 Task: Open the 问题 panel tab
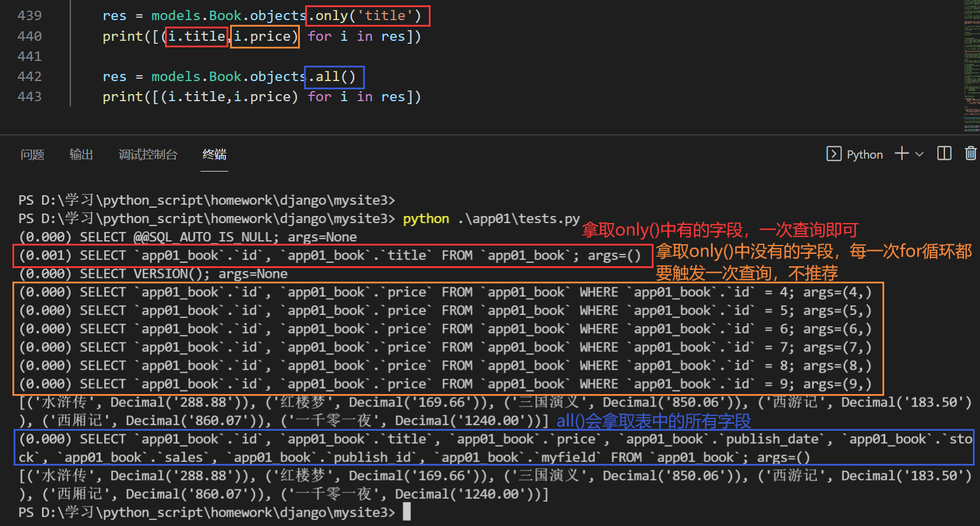[x=33, y=154]
